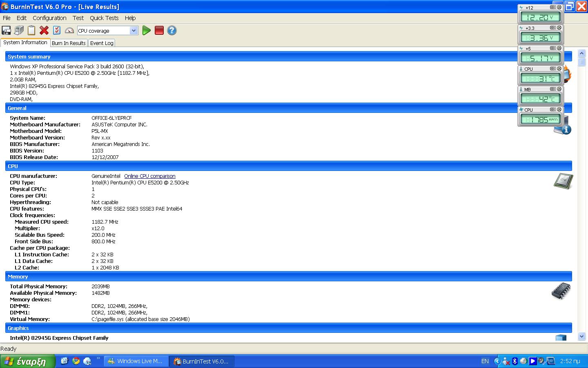The width and height of the screenshot is (588, 368).
Task: Launch Chrome from quick launch bar
Action: pos(76,361)
